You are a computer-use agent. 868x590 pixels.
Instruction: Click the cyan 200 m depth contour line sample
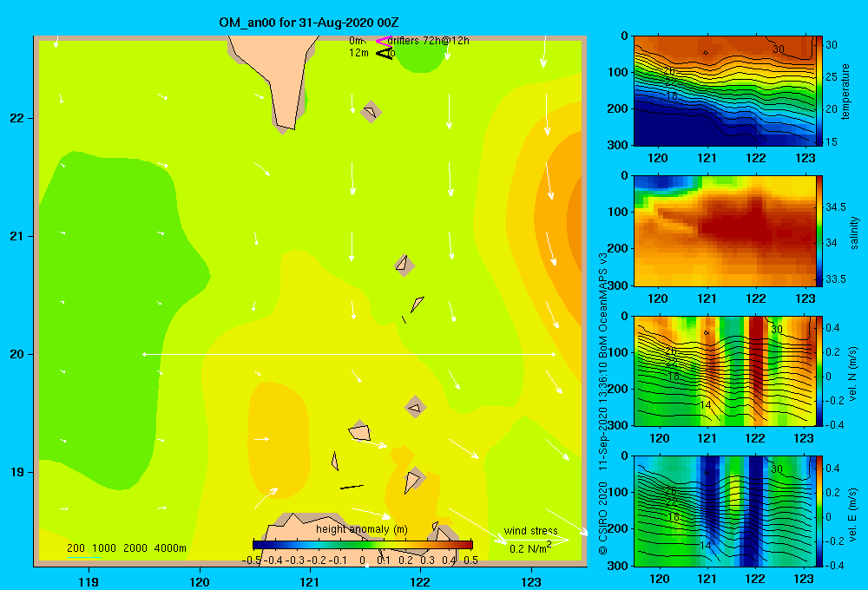[x=83, y=557]
